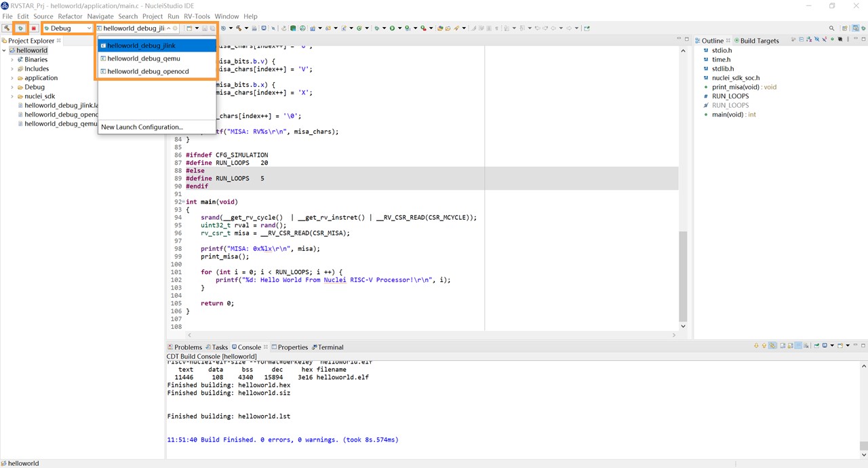This screenshot has height=468, width=868.
Task: Switch to the Build Targets tab
Action: (x=755, y=41)
